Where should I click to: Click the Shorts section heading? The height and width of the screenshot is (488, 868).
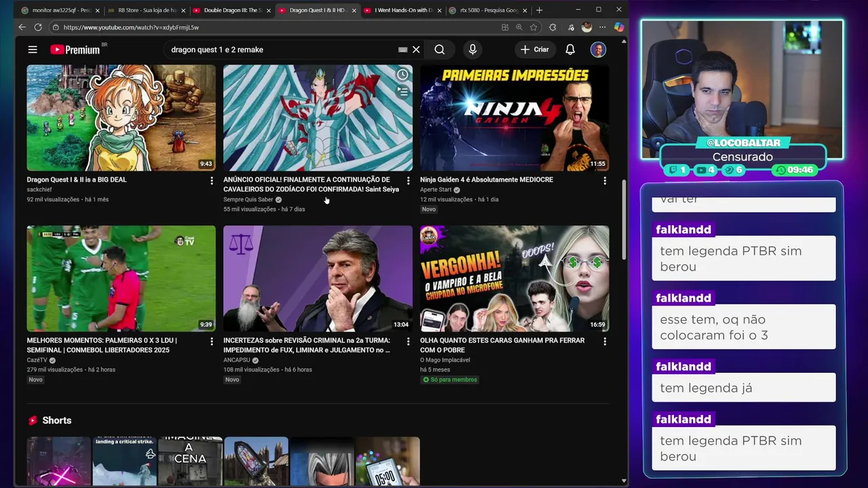point(56,420)
